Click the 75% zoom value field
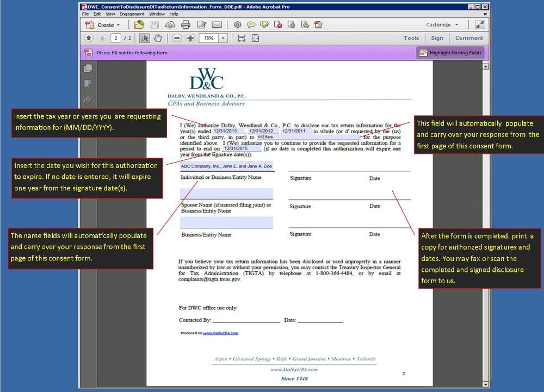Viewport: 544px width, 392px height. [209, 38]
